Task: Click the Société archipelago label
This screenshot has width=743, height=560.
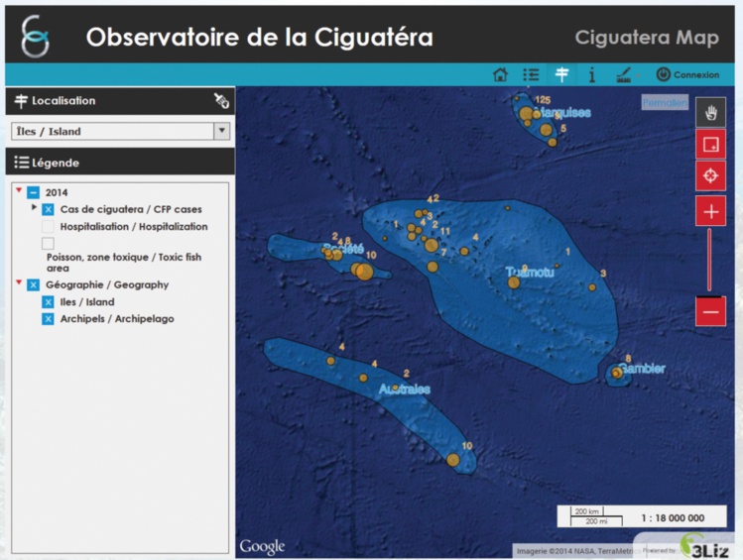Action: coord(343,249)
